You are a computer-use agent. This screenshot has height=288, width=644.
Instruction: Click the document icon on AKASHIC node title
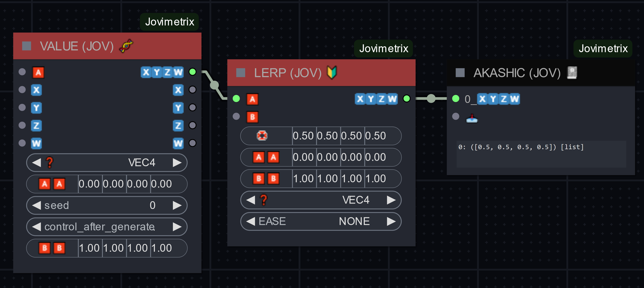tap(572, 73)
